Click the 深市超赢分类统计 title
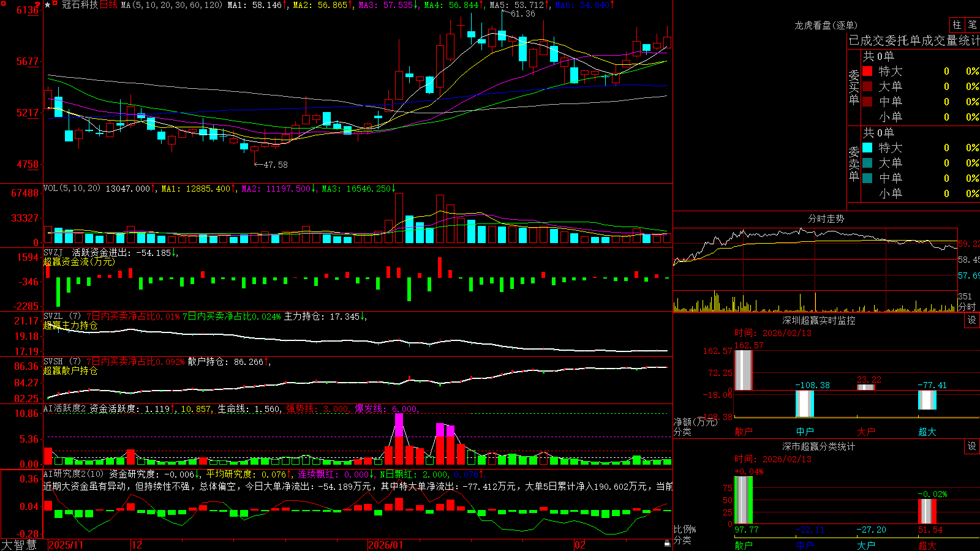The image size is (980, 551). click(818, 446)
